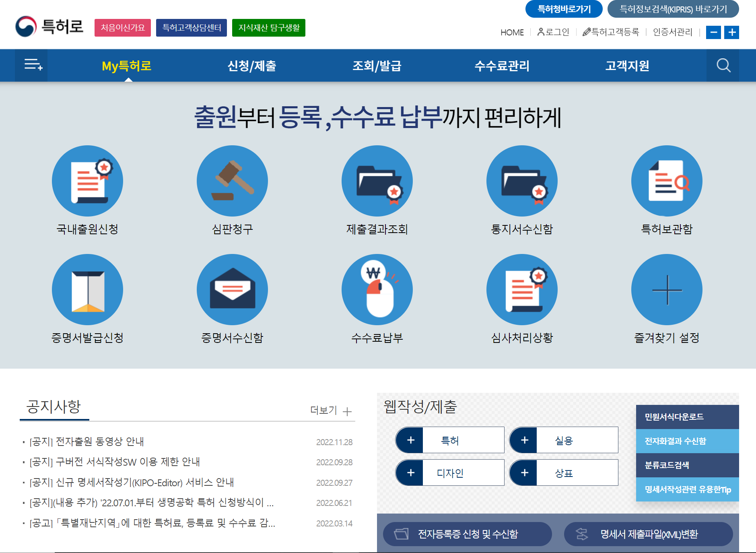756x553 pixels.
Task: Open the 제출결과조회 folder icon
Action: tap(377, 181)
